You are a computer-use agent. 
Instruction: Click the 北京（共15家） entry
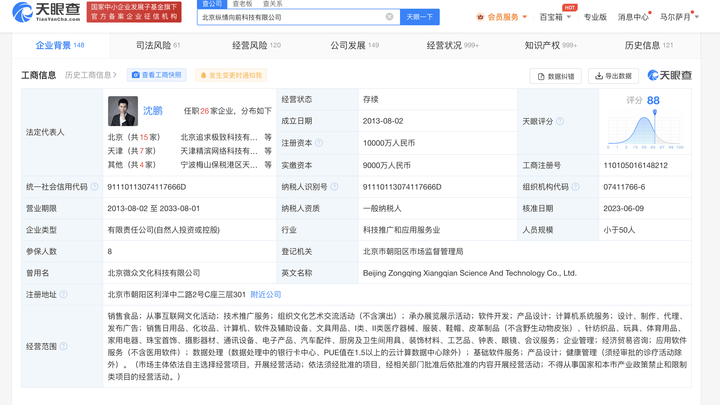pos(134,137)
